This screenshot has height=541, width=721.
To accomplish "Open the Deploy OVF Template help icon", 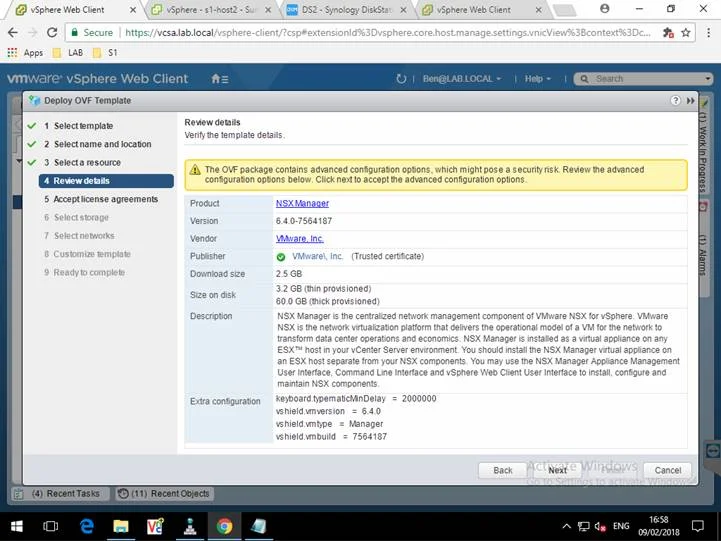I will 675,100.
